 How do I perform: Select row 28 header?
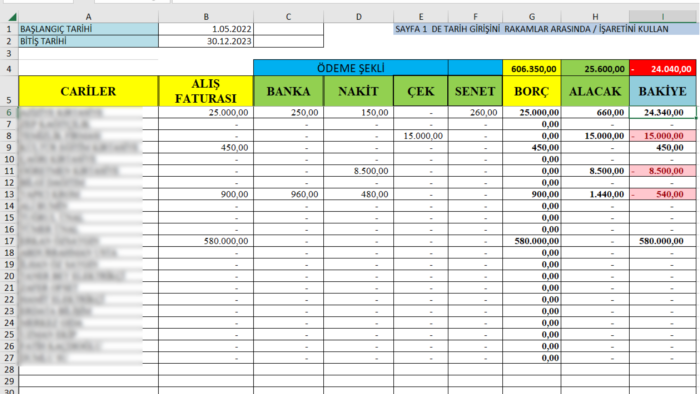[9, 369]
